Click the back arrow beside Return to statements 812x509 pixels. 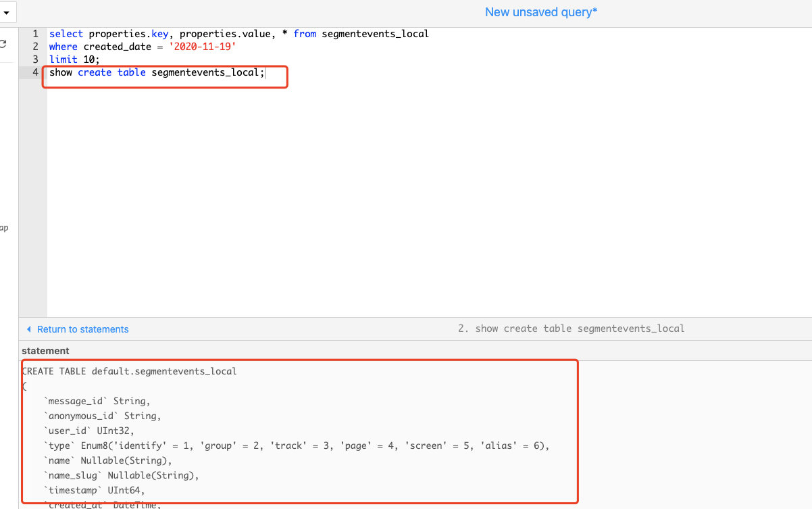28,329
